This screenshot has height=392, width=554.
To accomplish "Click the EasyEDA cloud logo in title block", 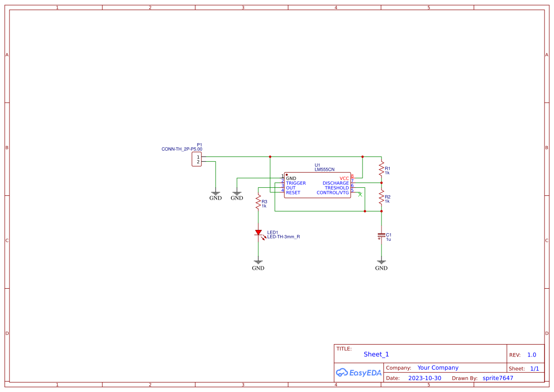I will tap(358, 373).
